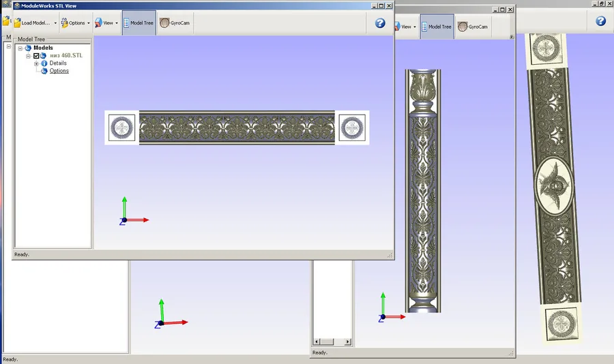Select Details tree item
Image resolution: width=614 pixels, height=364 pixels.
coord(58,63)
